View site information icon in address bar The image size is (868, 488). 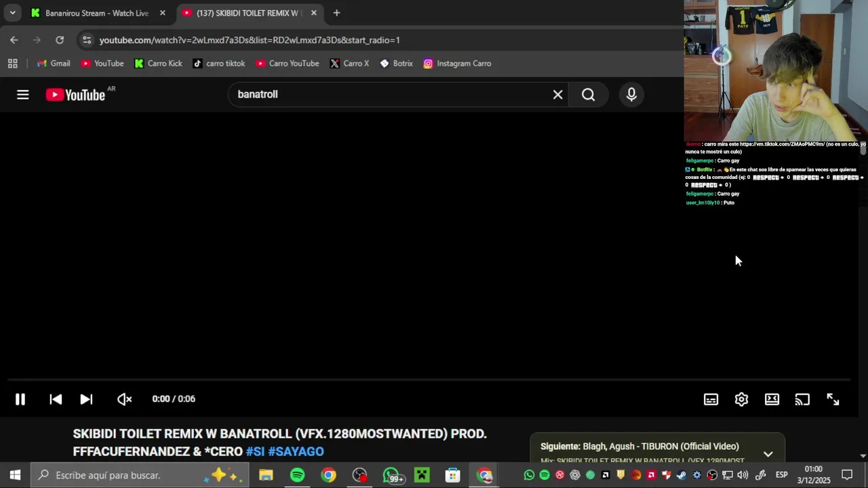87,40
